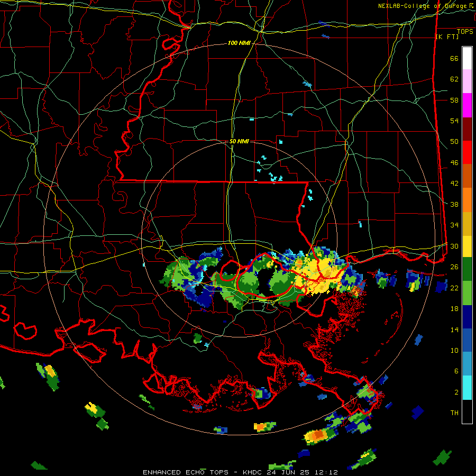Click the 12:12 time stamp

[326, 472]
